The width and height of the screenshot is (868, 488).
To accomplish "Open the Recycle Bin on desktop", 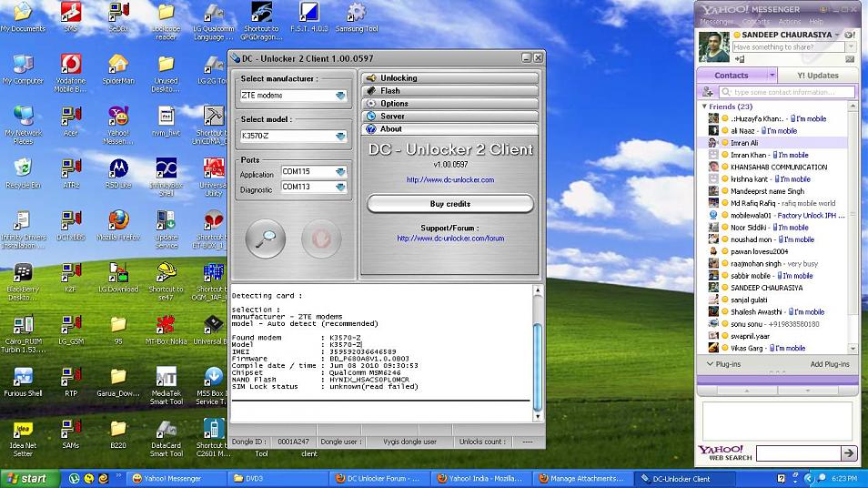I will click(x=22, y=169).
